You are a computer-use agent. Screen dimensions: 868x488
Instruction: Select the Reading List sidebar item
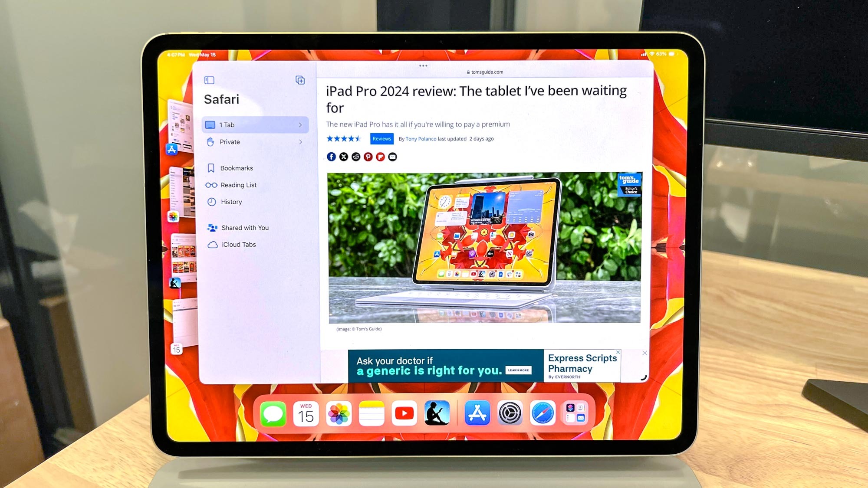(x=238, y=185)
